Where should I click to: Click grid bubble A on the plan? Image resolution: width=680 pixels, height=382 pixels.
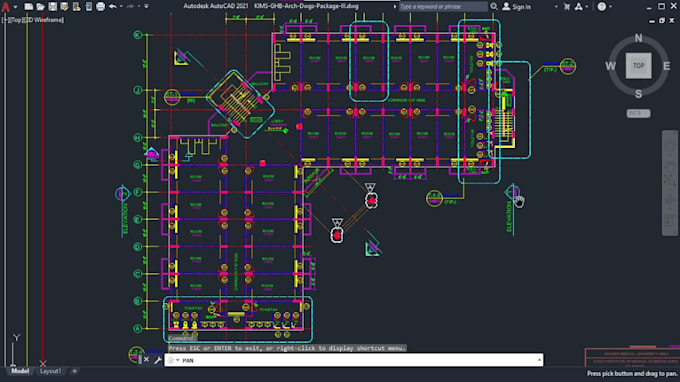137,329
